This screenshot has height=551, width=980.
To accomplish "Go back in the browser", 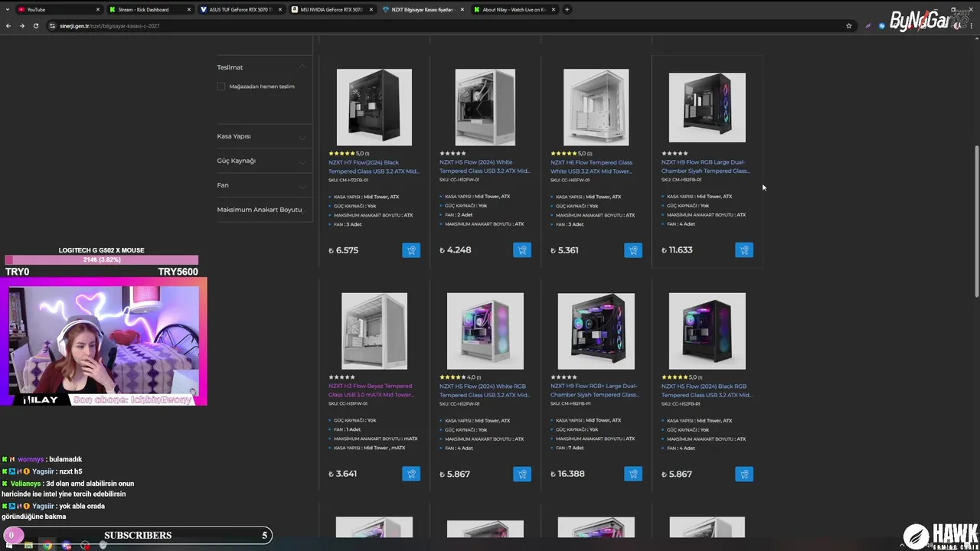I will coord(8,26).
